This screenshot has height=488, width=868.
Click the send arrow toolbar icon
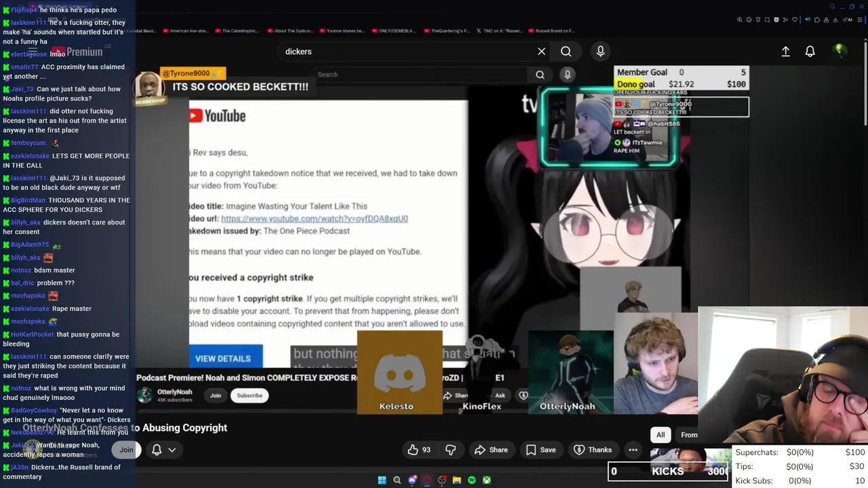click(785, 20)
